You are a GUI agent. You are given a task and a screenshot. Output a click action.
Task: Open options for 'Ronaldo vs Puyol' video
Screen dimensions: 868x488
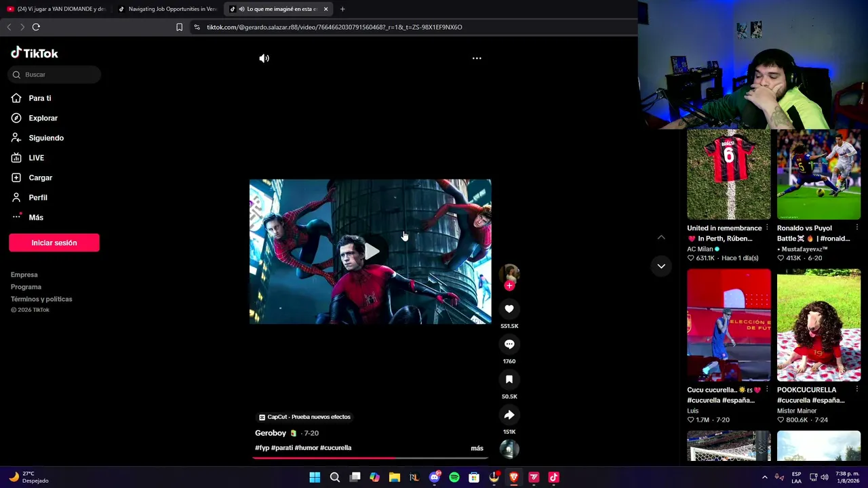[856, 228]
